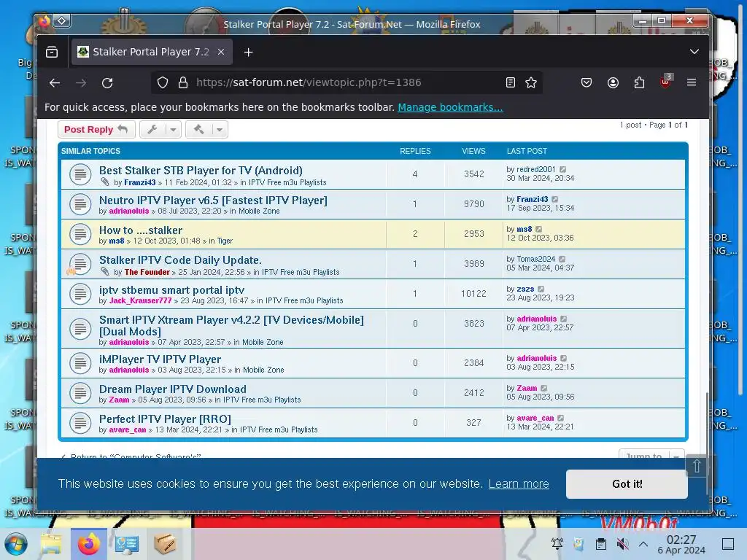Click the Show desktop button

(x=727, y=544)
